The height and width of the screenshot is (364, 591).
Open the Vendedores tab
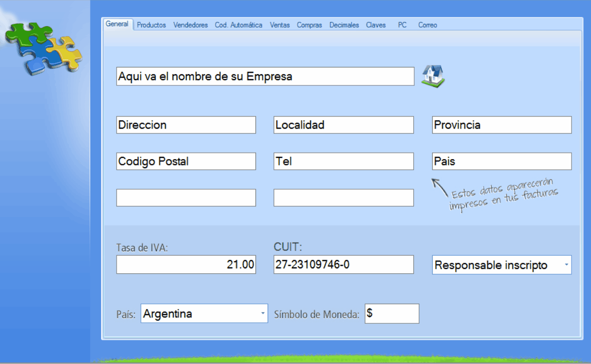tap(190, 25)
